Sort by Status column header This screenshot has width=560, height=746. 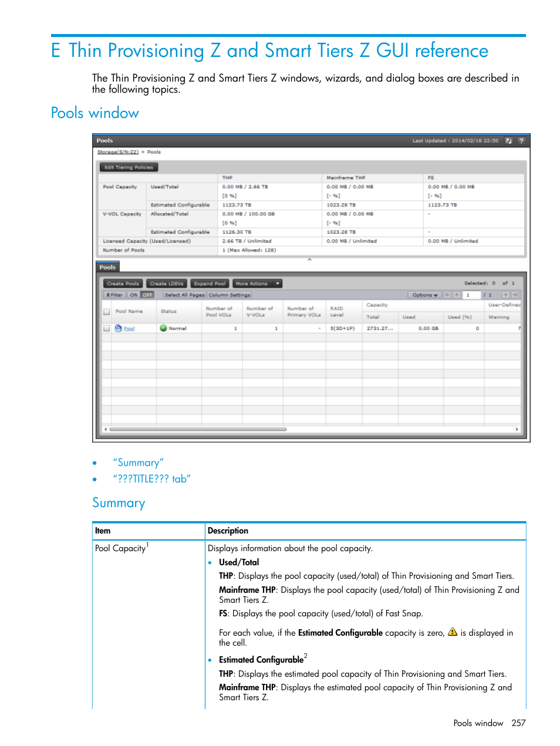tap(168, 311)
